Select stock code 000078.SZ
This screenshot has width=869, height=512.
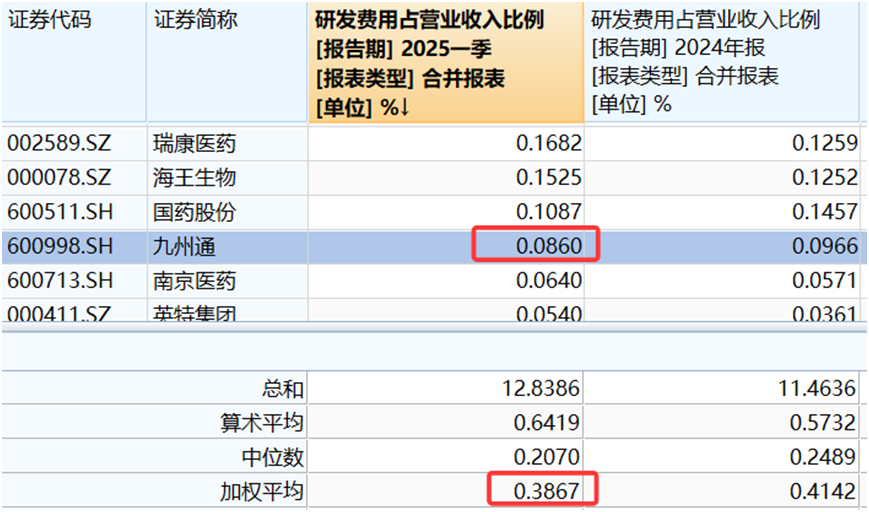tap(59, 178)
